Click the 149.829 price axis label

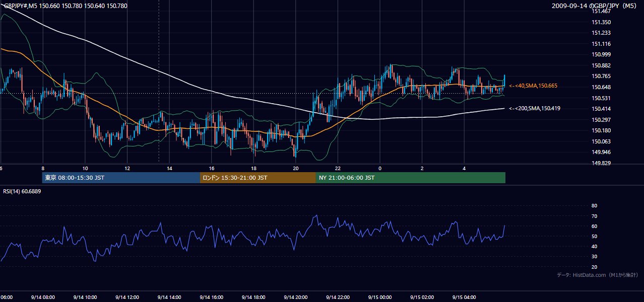coord(601,163)
